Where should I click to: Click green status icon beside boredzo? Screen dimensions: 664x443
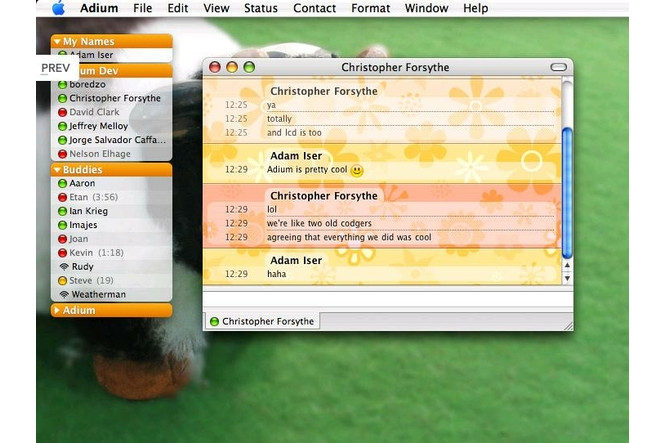tap(63, 85)
